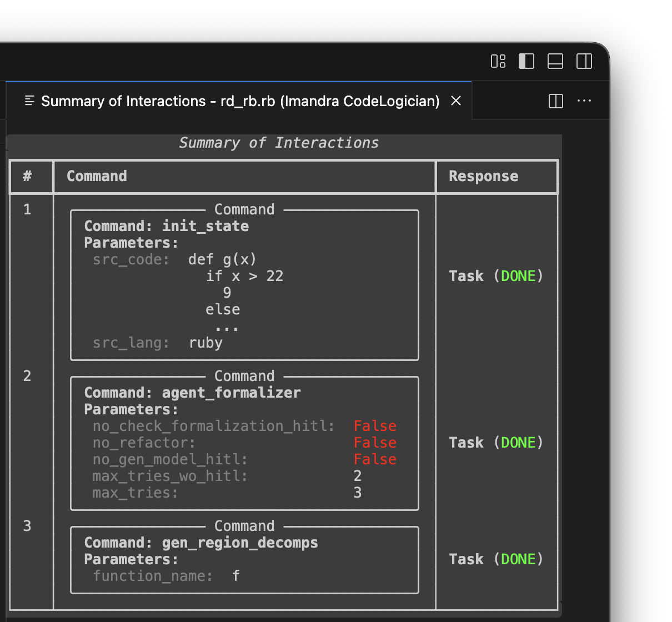The width and height of the screenshot is (672, 622).
Task: Click the gen_region_decomps command name
Action: click(240, 543)
